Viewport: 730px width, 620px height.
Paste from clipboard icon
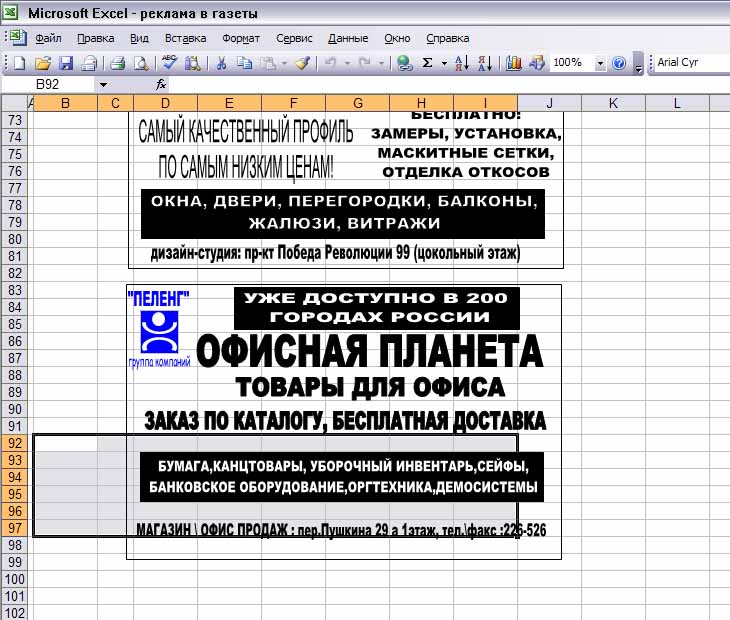click(x=268, y=63)
